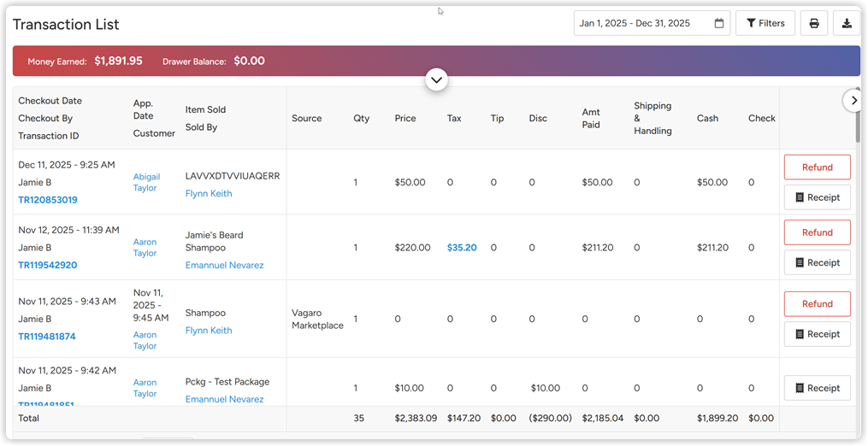
Task: Open transaction ID TR120853019 link
Action: (x=48, y=200)
